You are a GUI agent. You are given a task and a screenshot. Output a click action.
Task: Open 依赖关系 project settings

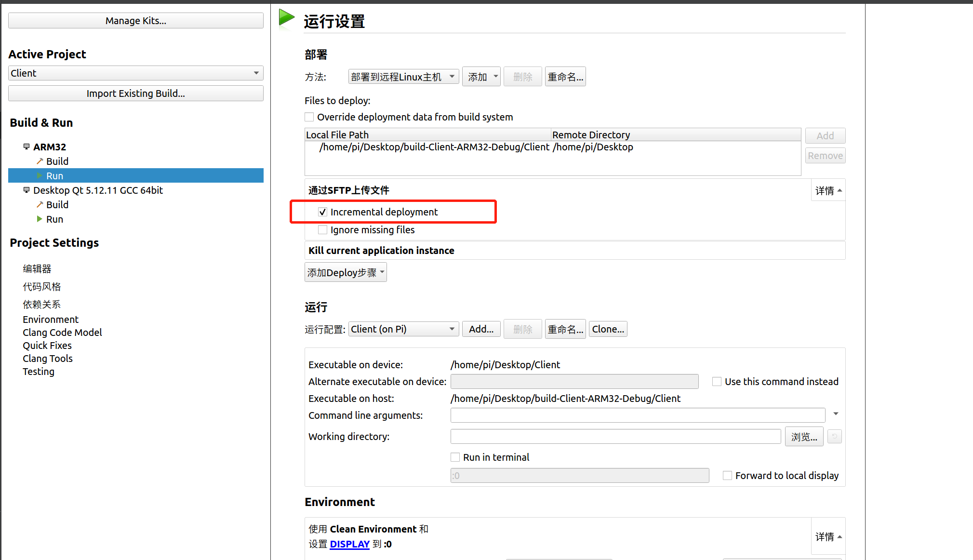(42, 305)
